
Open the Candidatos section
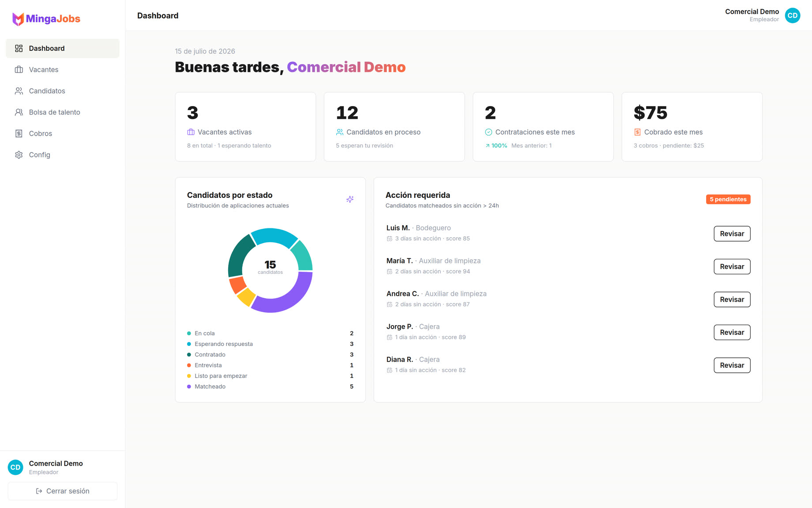pyautogui.click(x=63, y=91)
